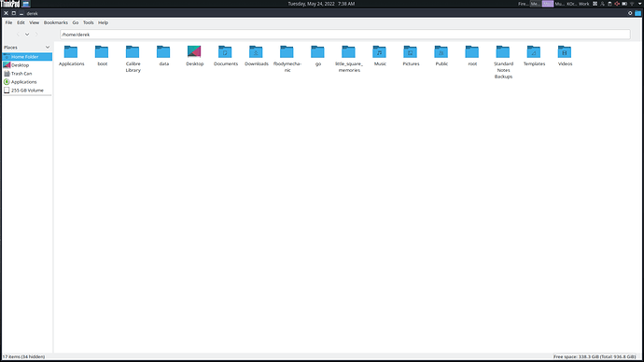This screenshot has height=362, width=644.
Task: Select the root folder icon
Action: [472, 52]
